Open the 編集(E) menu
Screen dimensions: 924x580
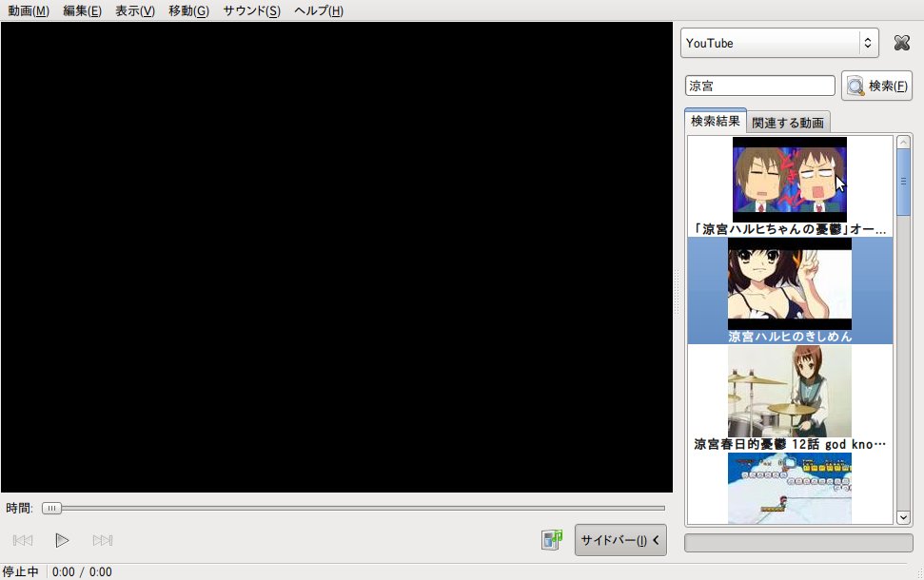[x=82, y=10]
